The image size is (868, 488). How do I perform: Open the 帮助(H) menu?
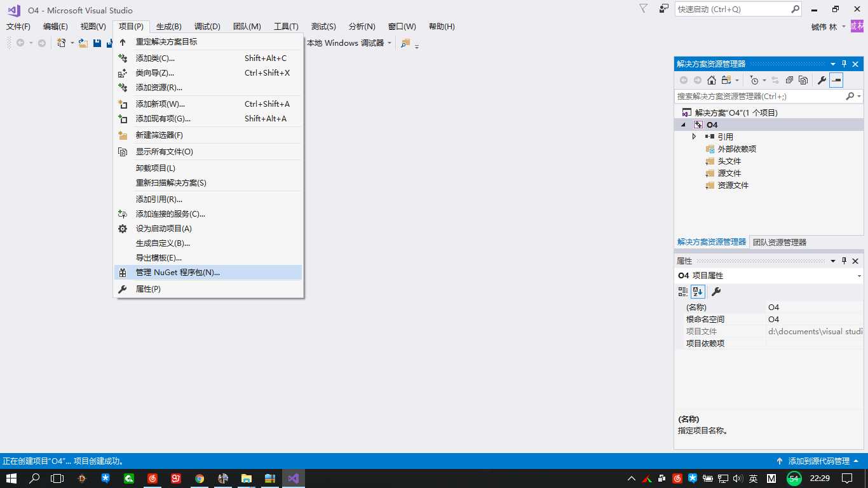(x=442, y=27)
